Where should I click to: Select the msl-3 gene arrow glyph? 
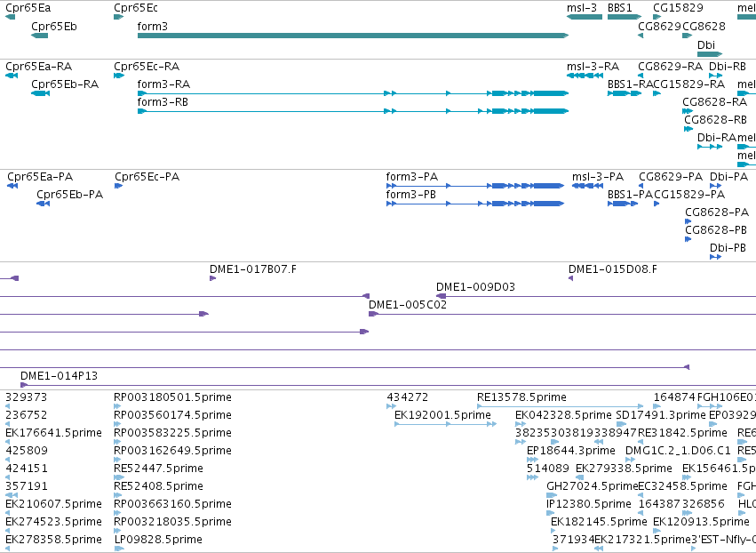pyautogui.click(x=585, y=17)
